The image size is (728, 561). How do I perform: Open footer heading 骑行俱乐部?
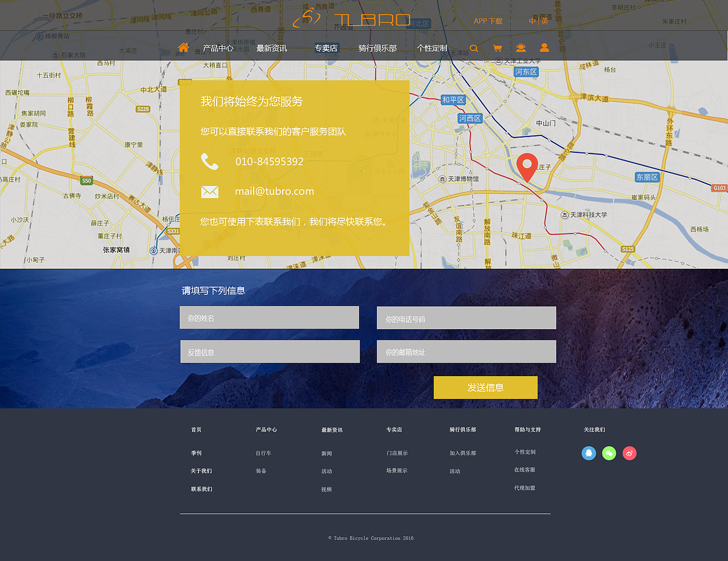[463, 430]
